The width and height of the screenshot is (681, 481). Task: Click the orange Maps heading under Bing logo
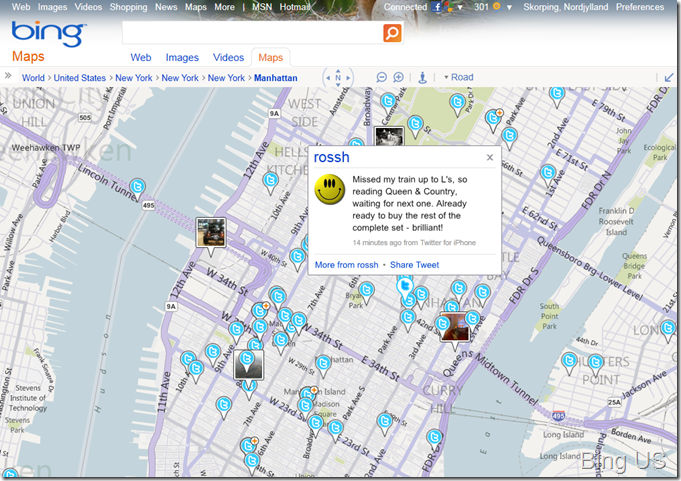click(x=28, y=56)
